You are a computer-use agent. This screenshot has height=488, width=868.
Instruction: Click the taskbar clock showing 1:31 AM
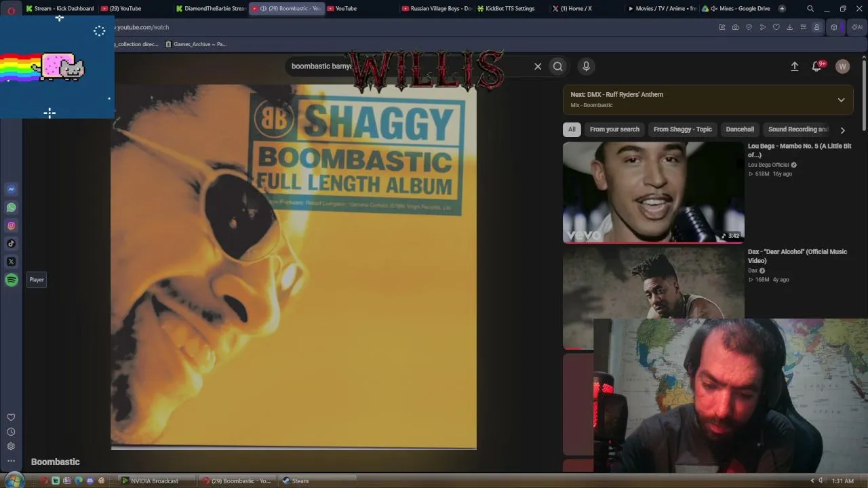[x=843, y=481]
